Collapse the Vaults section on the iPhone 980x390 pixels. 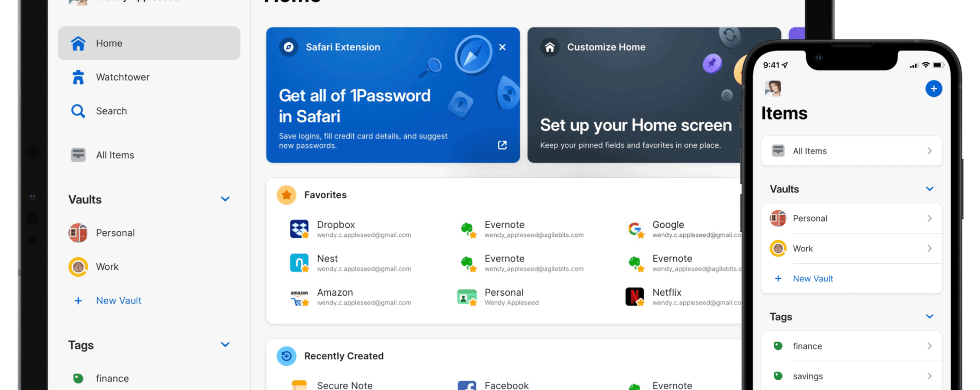pyautogui.click(x=929, y=189)
